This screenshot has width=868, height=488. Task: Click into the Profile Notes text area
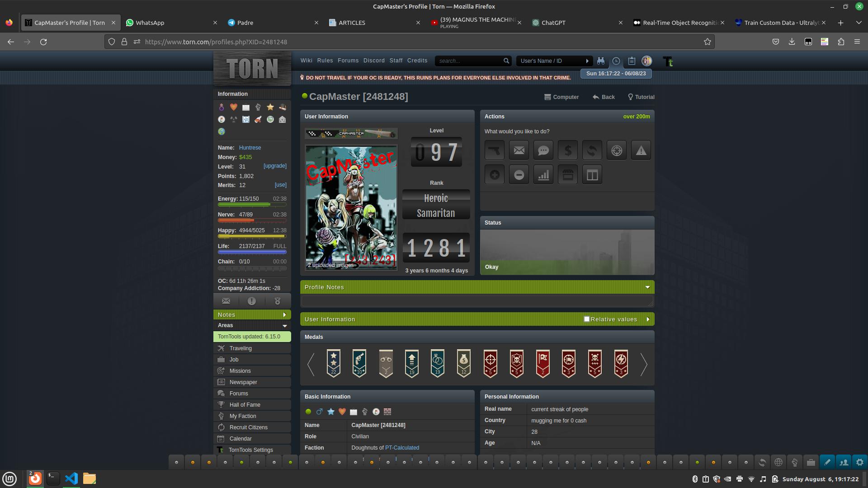pyautogui.click(x=477, y=301)
